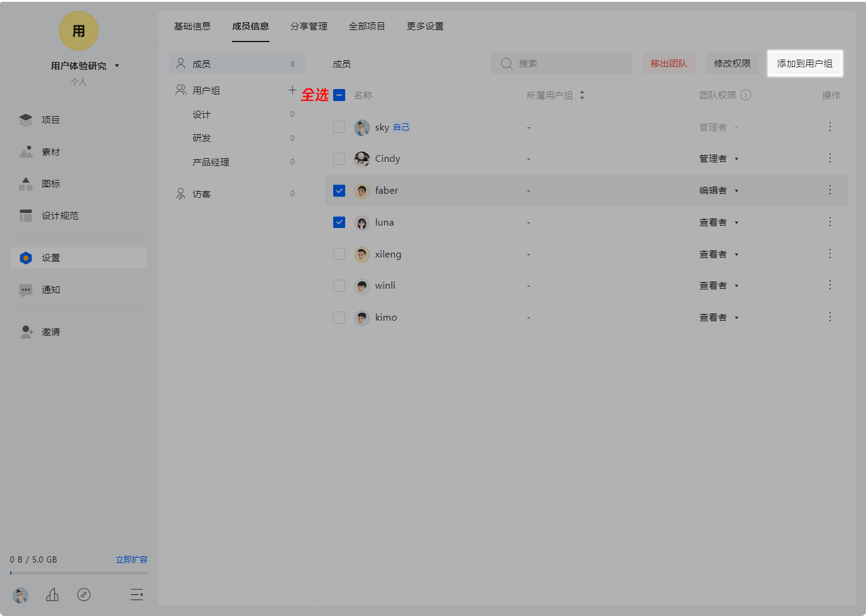The height and width of the screenshot is (616, 866).
Task: Open more actions menu for kimo row
Action: tap(830, 316)
